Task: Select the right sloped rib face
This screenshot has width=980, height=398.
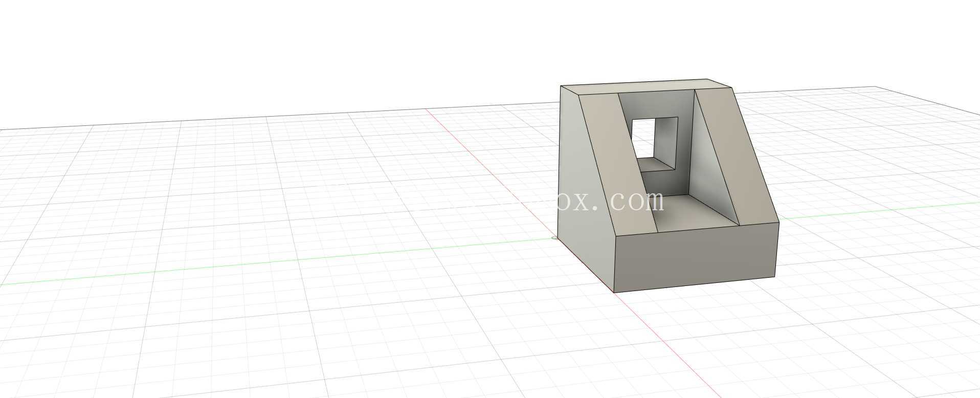Action: [737, 156]
